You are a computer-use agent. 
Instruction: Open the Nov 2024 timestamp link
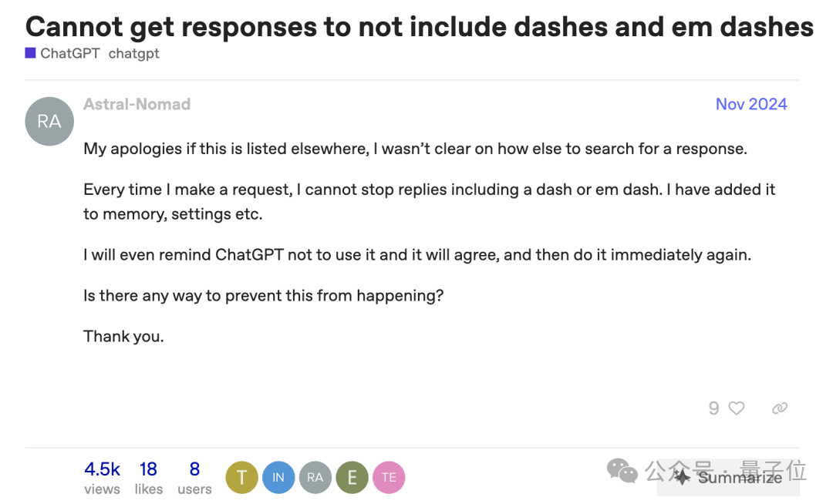click(751, 103)
